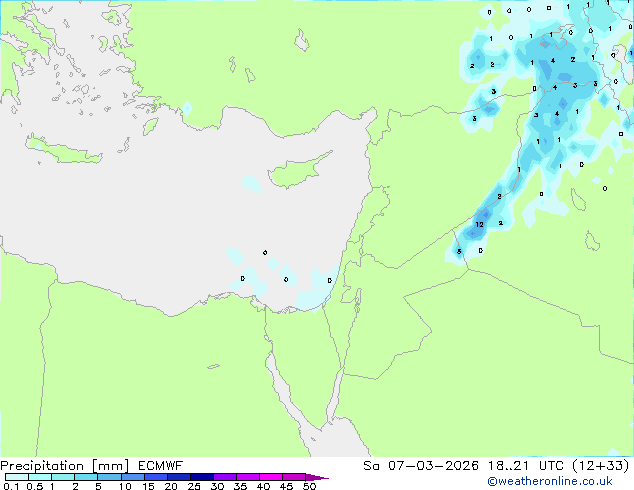The height and width of the screenshot is (490, 634).
Task: Pick the 0.5–1 mm legend swatch
Action: click(40, 477)
